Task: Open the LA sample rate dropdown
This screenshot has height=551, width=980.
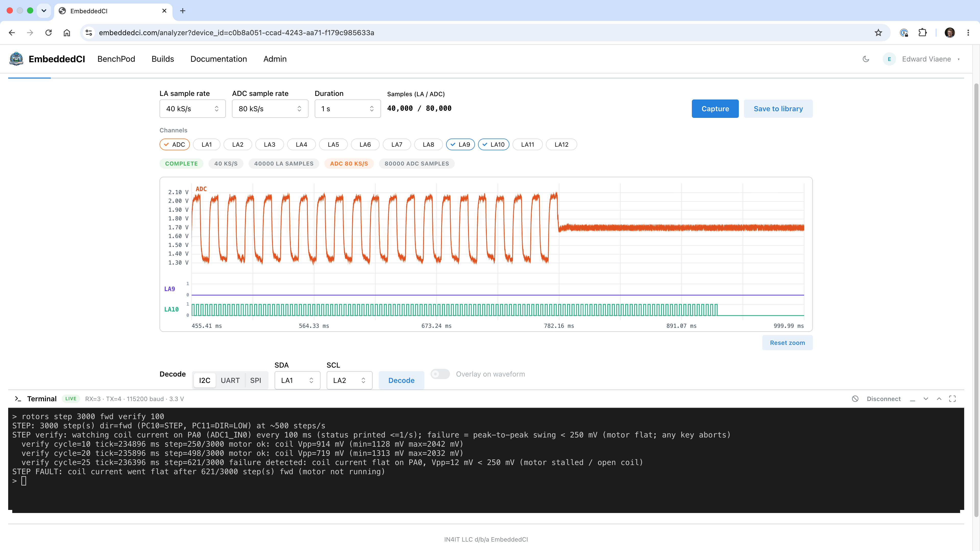Action: (192, 109)
